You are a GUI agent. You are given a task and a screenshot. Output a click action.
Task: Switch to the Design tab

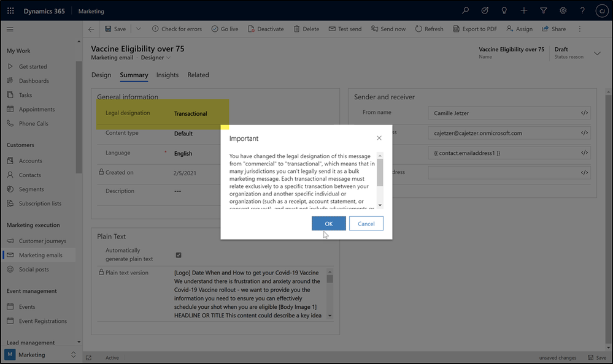[101, 75]
